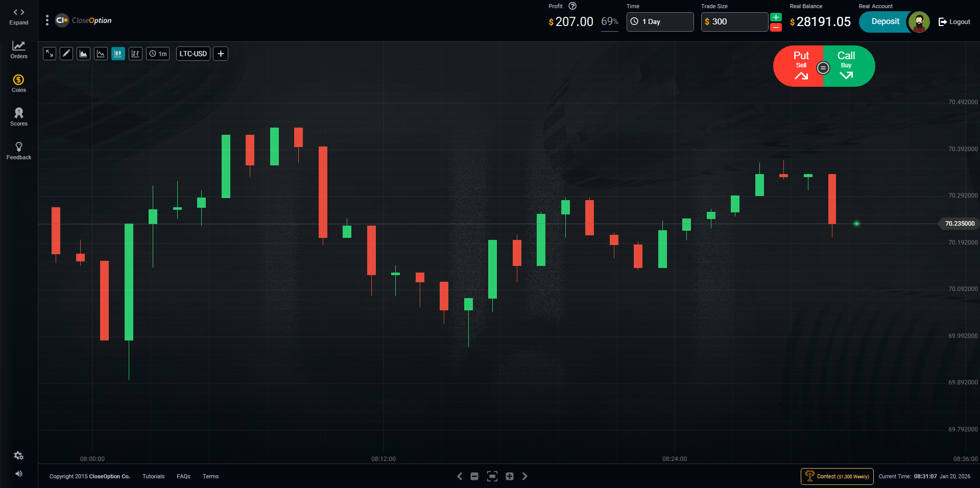This screenshot has height=488, width=980.
Task: Mute sound with the speaker icon
Action: click(x=19, y=474)
